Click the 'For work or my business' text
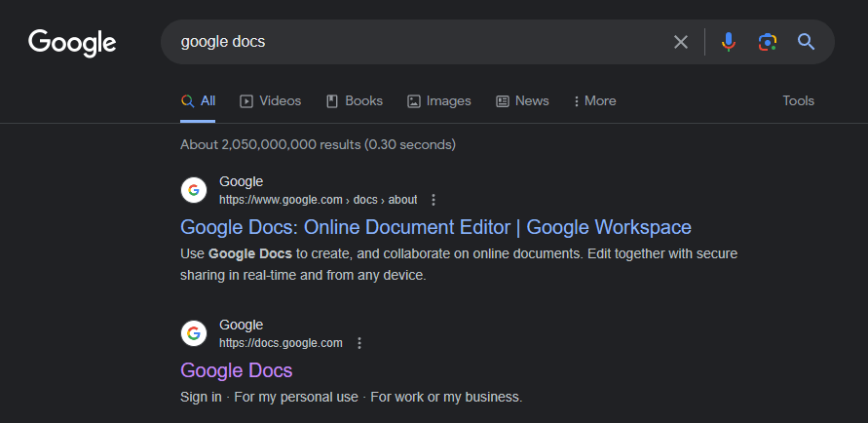Image resolution: width=868 pixels, height=423 pixels. tap(445, 397)
